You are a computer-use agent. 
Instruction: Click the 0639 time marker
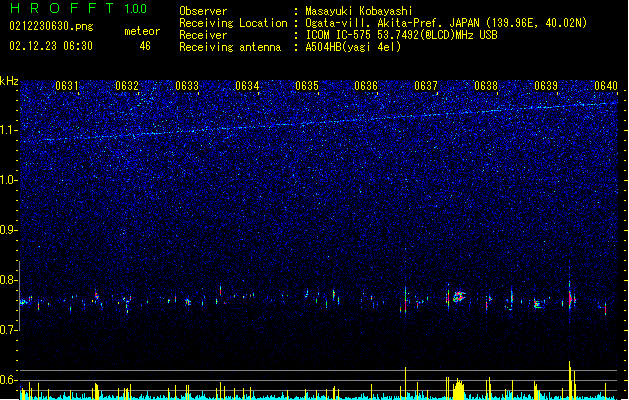(x=546, y=86)
